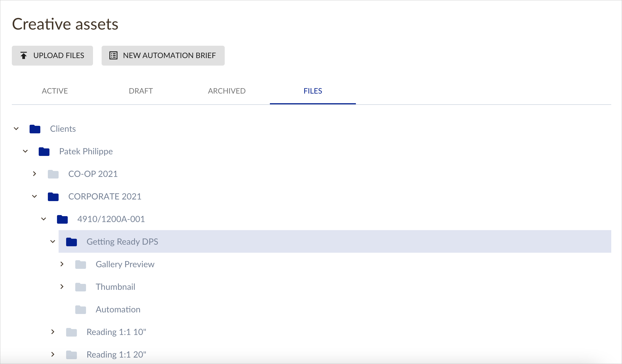622x364 pixels.
Task: Click the Clients folder icon
Action: 35,129
